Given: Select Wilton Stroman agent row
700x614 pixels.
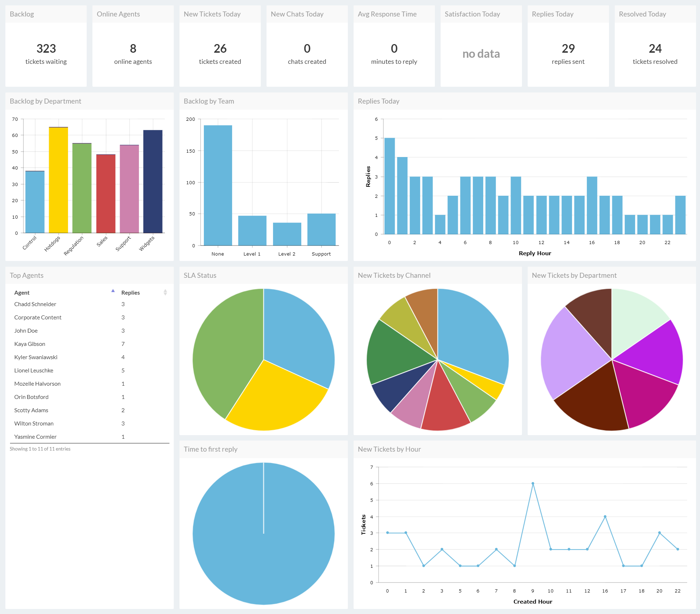Looking at the screenshot, I should click(90, 423).
